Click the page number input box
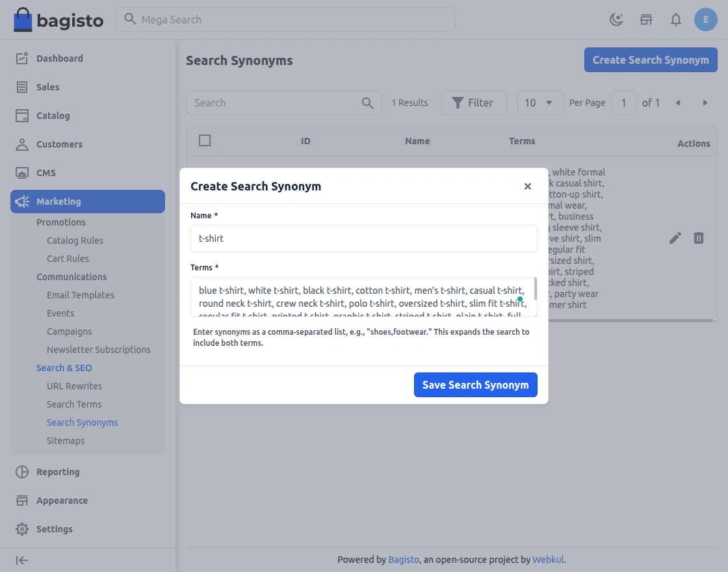Viewport: 728px width, 572px height. pyautogui.click(x=623, y=103)
